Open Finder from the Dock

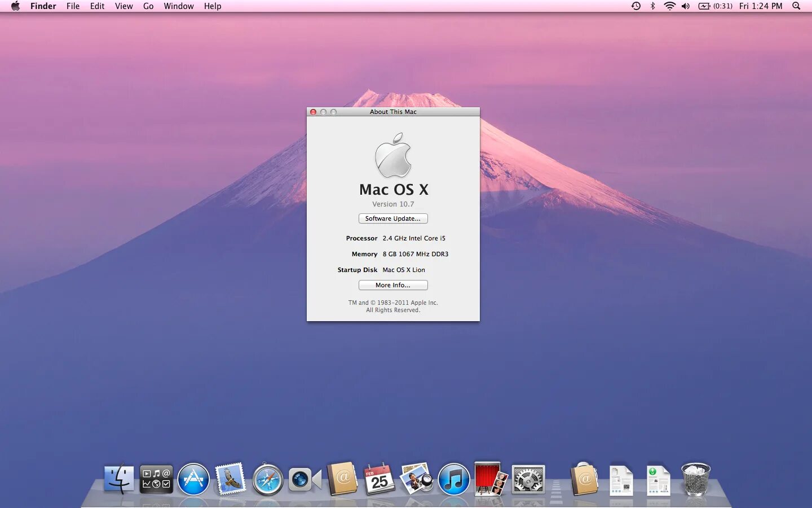pos(119,479)
